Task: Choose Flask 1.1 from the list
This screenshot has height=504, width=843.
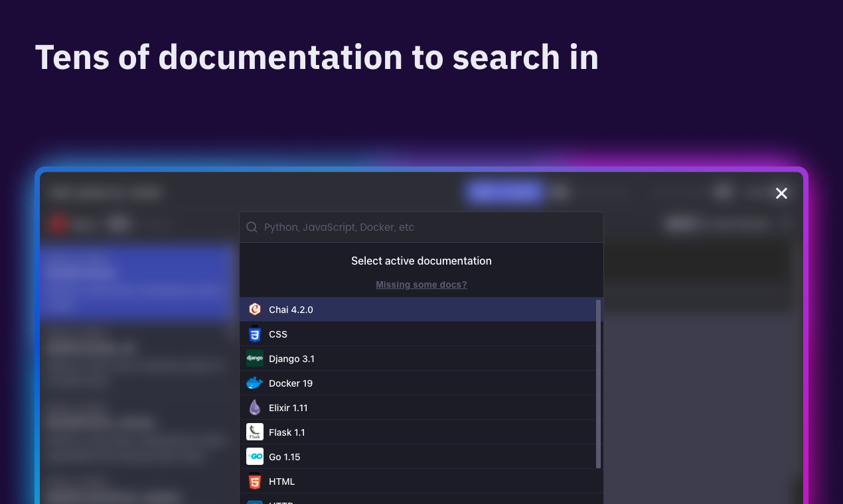Action: coord(418,432)
